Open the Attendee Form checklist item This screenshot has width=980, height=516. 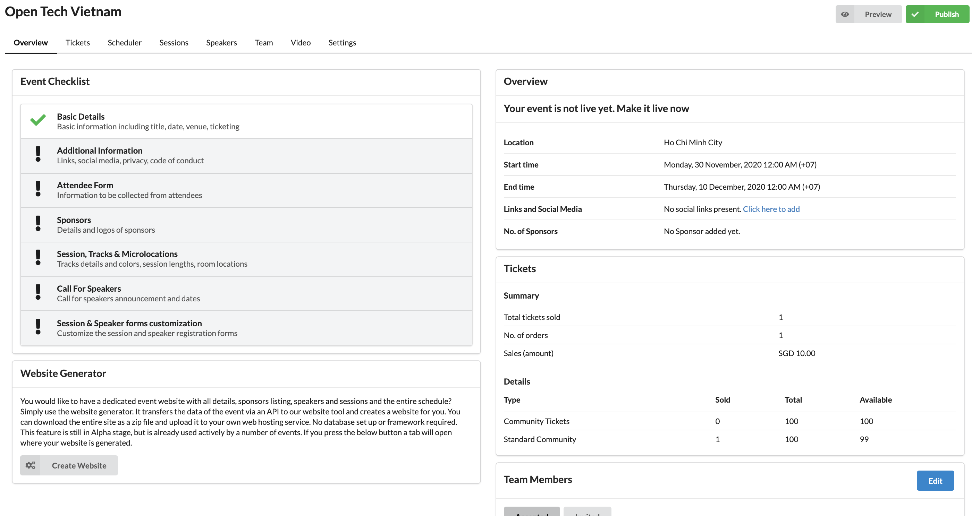pos(246,190)
